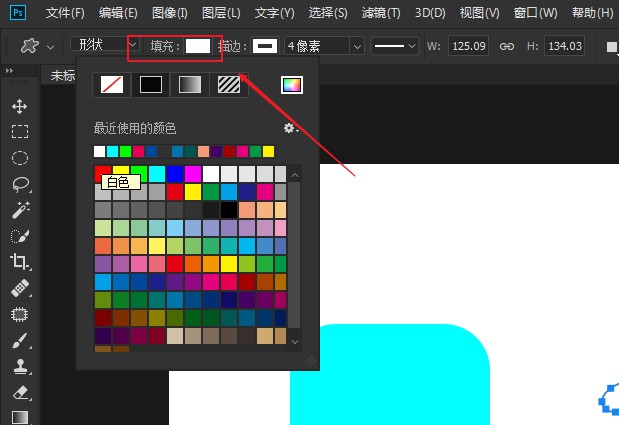
Task: Select the Quick Selection tool
Action: tap(20, 236)
